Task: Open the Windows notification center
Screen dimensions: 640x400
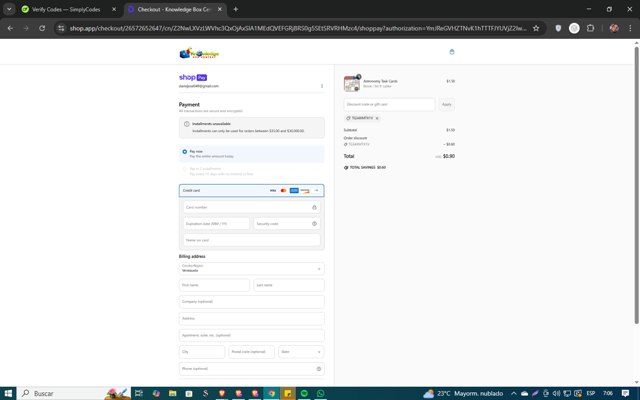Action: [625, 393]
